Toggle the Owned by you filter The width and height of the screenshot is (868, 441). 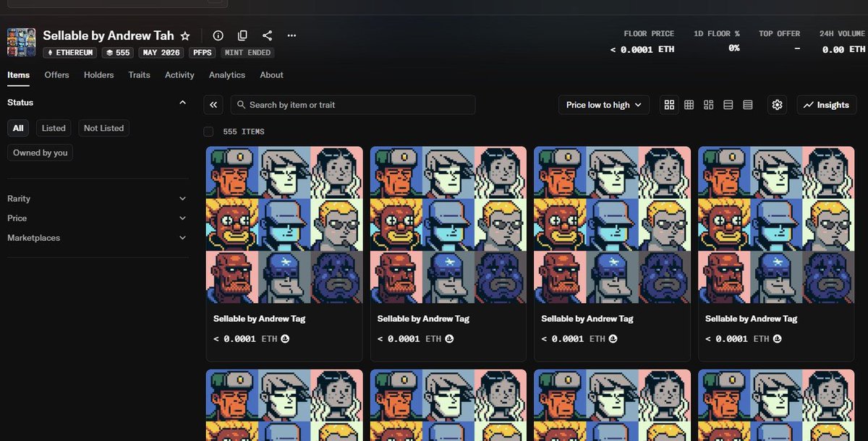(41, 153)
